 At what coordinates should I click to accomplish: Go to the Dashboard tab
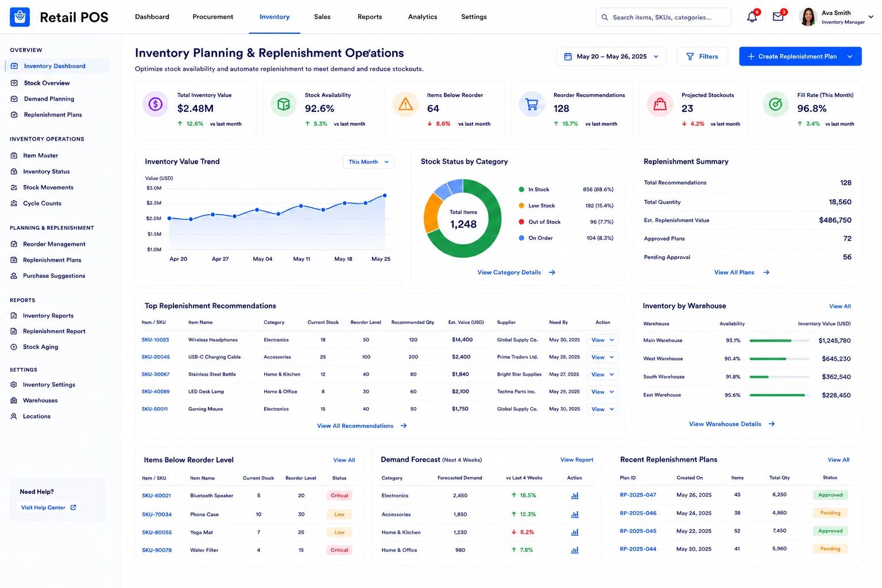[152, 17]
